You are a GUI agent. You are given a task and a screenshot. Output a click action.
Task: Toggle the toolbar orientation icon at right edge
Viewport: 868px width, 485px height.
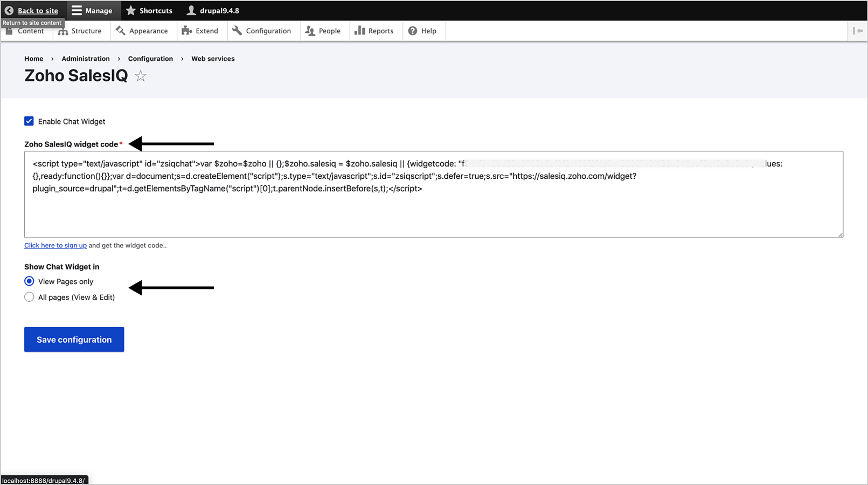coord(858,31)
